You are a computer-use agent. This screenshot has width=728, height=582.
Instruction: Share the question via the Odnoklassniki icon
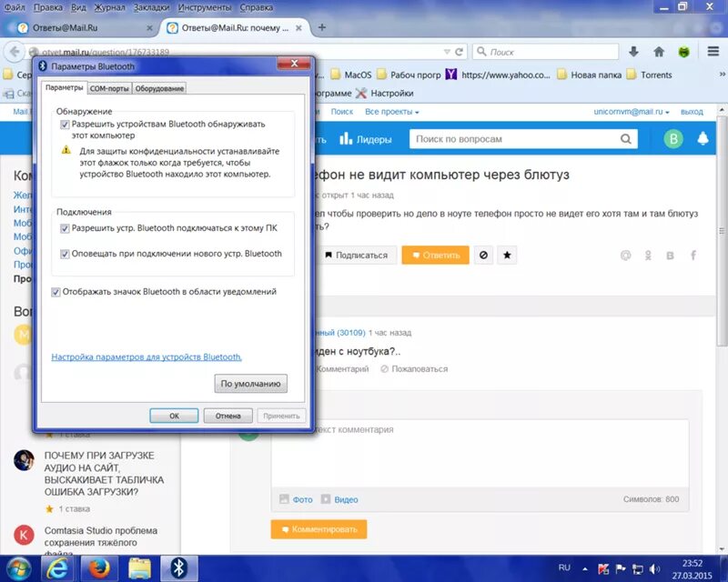click(648, 256)
